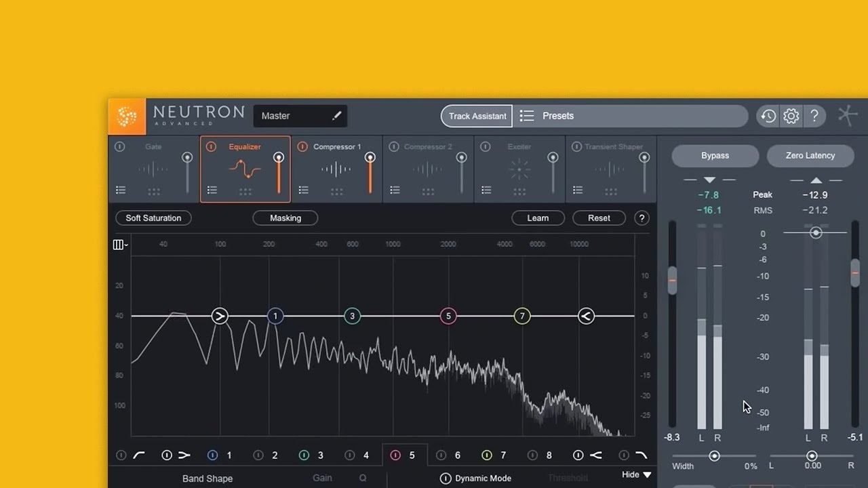Click the Bypass button

click(x=715, y=156)
